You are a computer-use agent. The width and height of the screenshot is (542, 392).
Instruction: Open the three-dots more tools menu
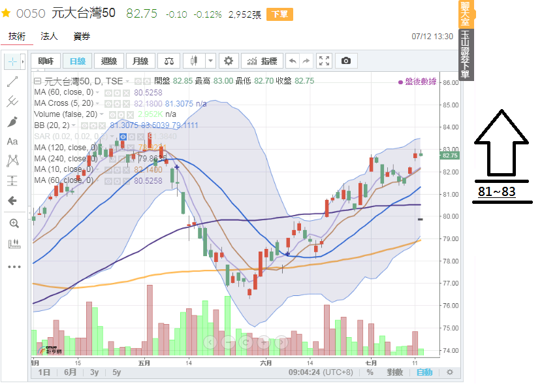click(x=14, y=267)
